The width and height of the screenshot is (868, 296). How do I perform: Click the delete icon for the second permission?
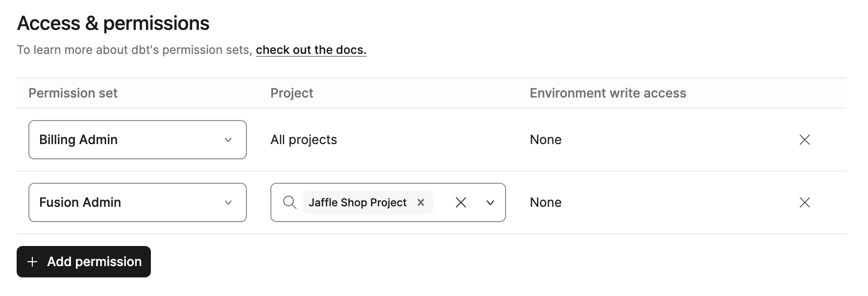click(805, 202)
